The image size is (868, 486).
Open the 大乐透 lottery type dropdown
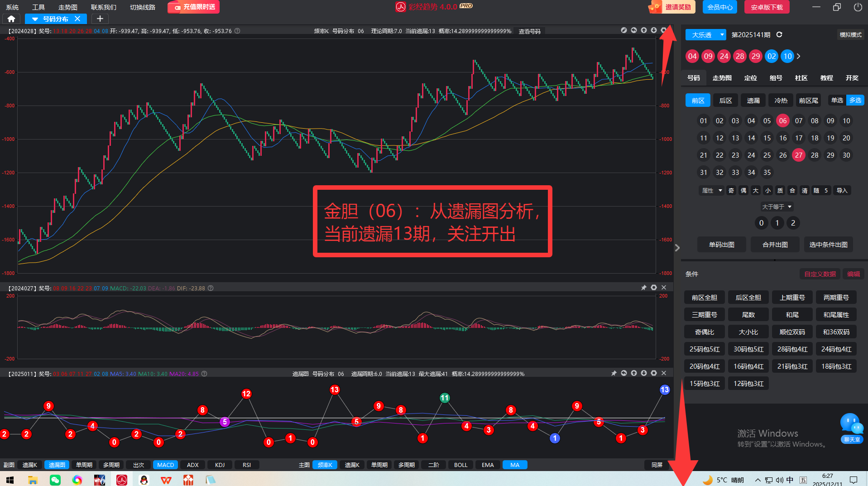705,35
